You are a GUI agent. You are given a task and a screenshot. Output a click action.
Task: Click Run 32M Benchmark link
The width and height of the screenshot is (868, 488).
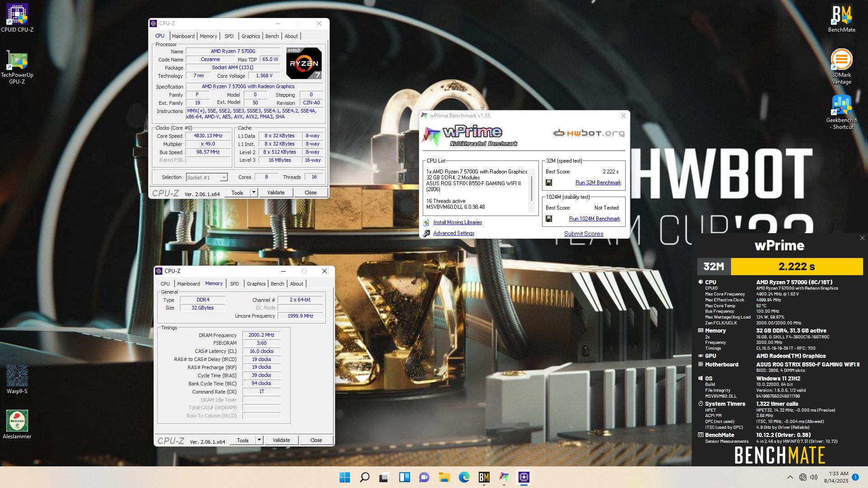click(x=598, y=183)
